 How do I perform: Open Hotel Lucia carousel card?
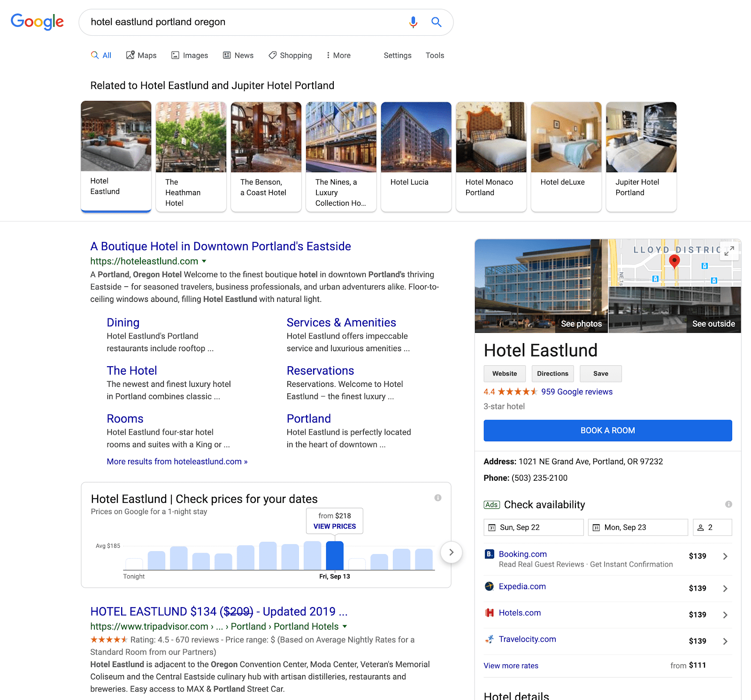coord(416,157)
